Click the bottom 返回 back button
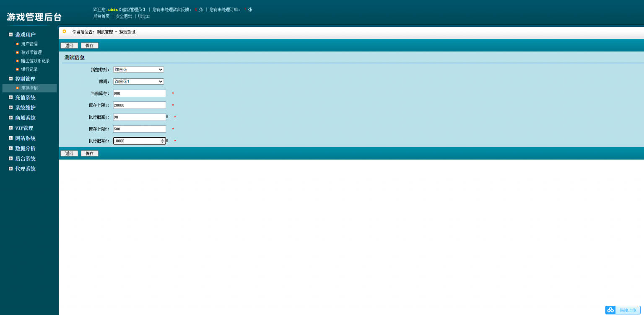 [x=69, y=154]
